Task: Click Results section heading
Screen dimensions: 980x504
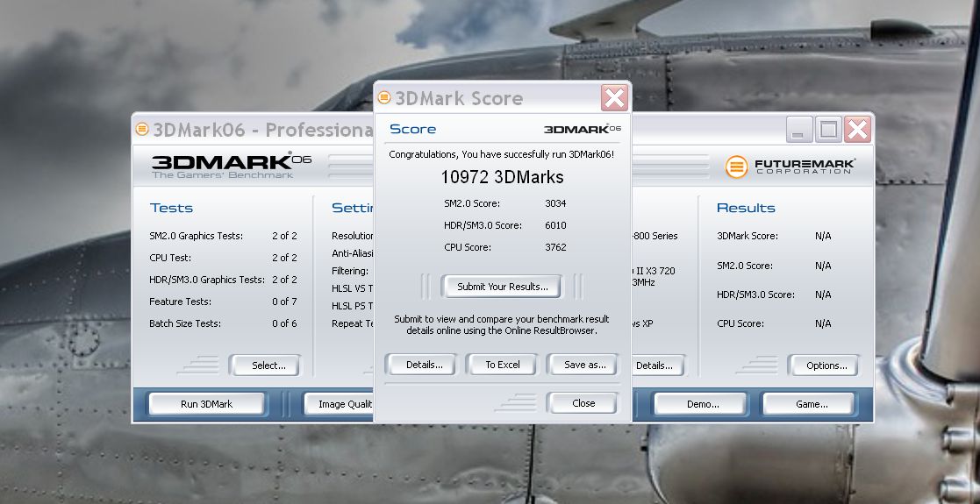Action: [746, 208]
